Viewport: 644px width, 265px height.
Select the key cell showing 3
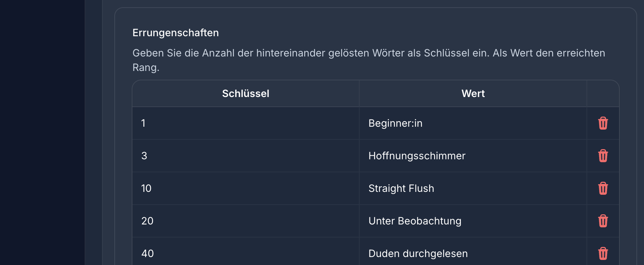click(246, 156)
